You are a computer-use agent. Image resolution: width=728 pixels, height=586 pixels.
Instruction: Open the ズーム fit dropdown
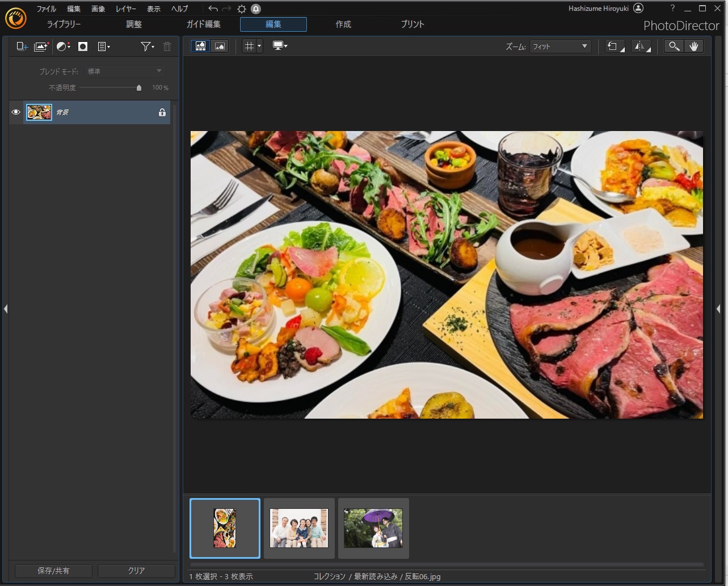pos(560,47)
